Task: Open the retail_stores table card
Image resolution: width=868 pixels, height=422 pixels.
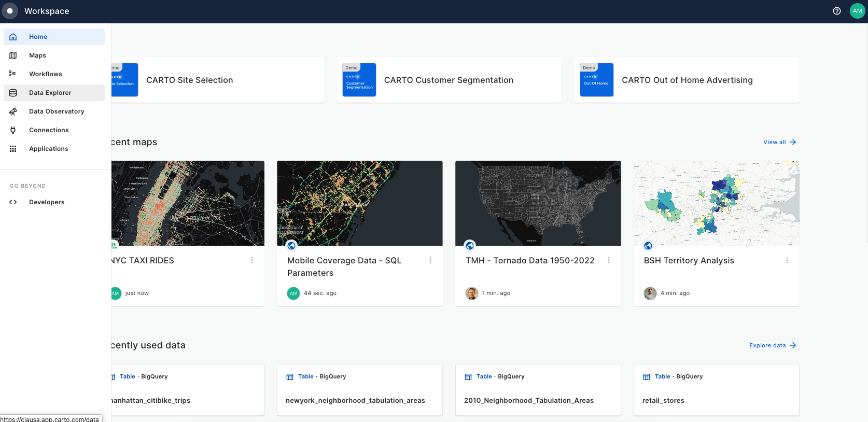Action: [716, 390]
